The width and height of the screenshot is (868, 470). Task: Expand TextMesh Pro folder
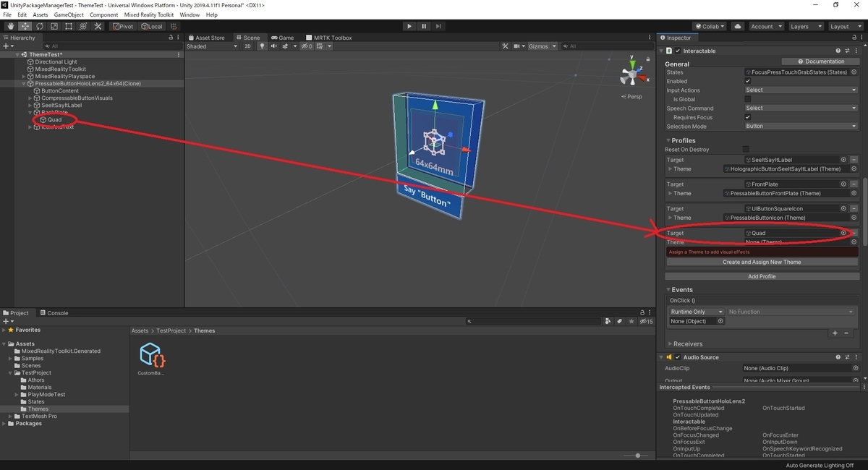(x=11, y=416)
